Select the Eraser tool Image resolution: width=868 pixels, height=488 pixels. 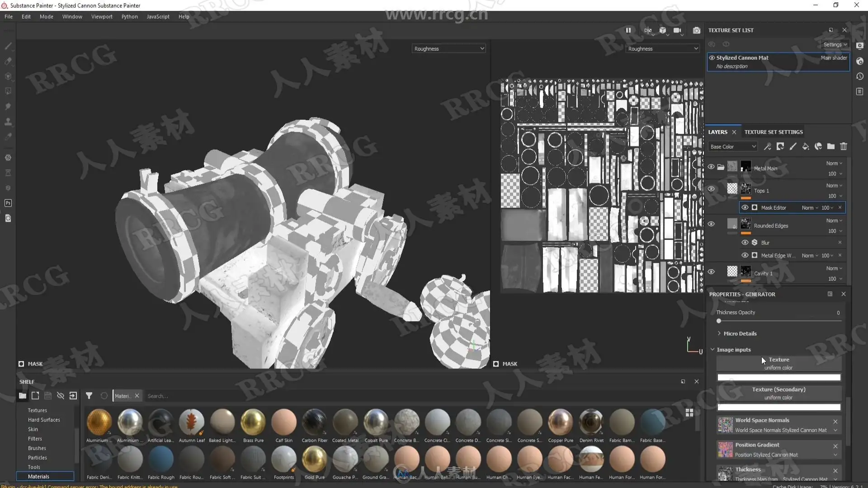(x=8, y=61)
